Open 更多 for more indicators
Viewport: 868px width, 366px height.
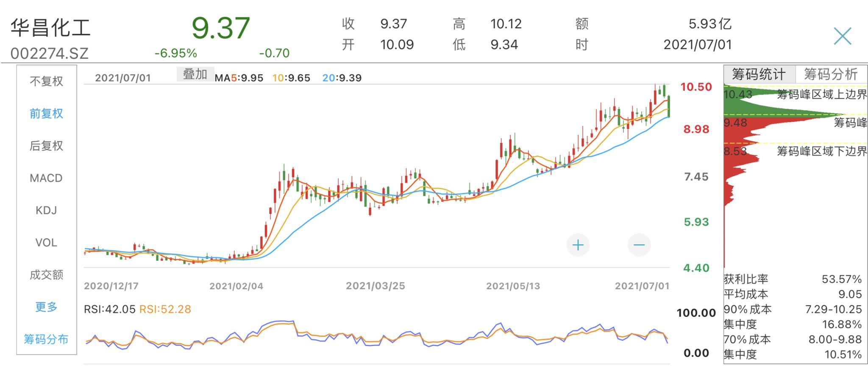pos(47,307)
